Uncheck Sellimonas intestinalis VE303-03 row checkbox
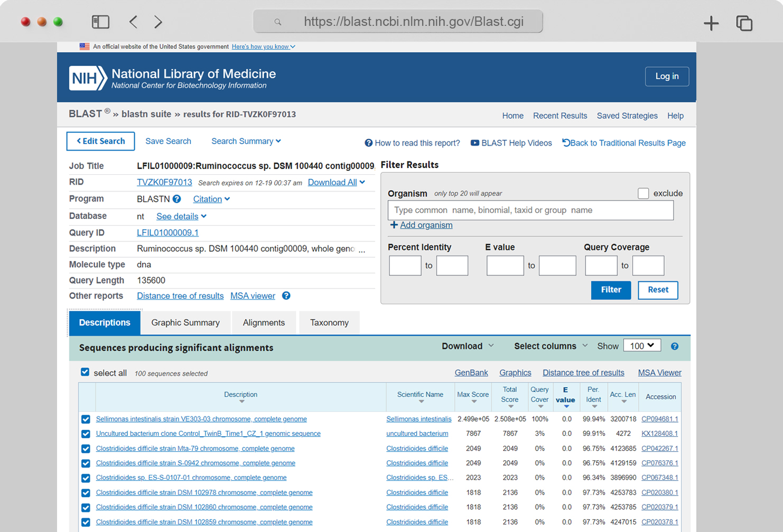783x532 pixels. click(86, 419)
